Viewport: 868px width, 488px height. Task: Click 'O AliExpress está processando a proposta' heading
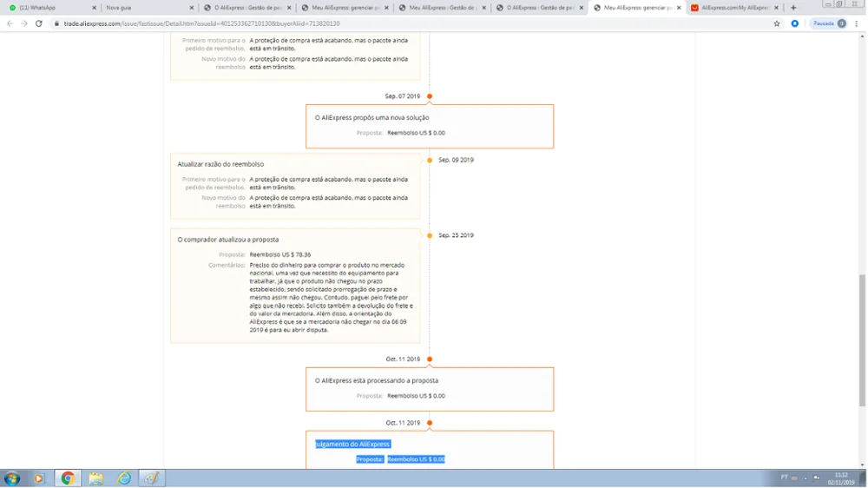tap(377, 380)
